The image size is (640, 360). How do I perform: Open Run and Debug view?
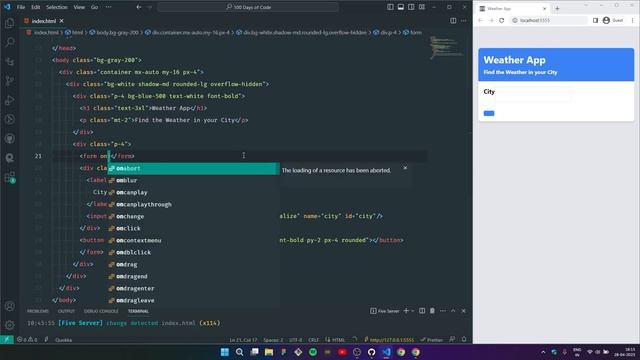tap(9, 100)
